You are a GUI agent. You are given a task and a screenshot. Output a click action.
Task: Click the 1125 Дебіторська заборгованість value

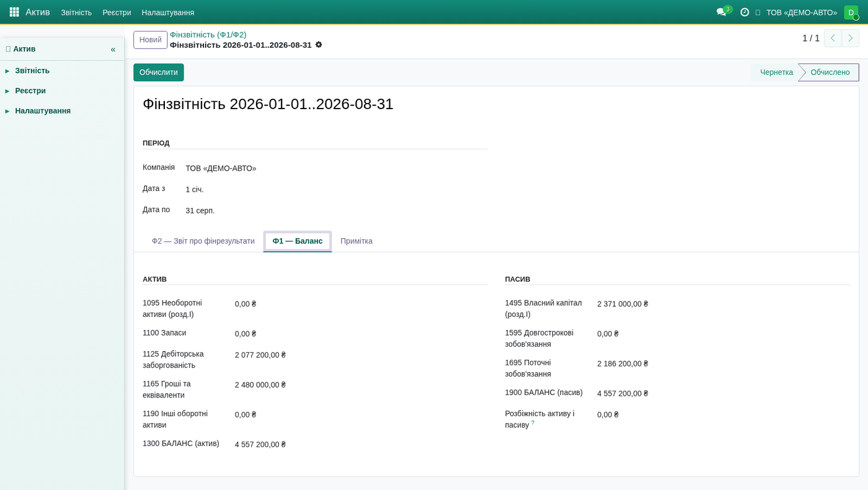pos(260,355)
